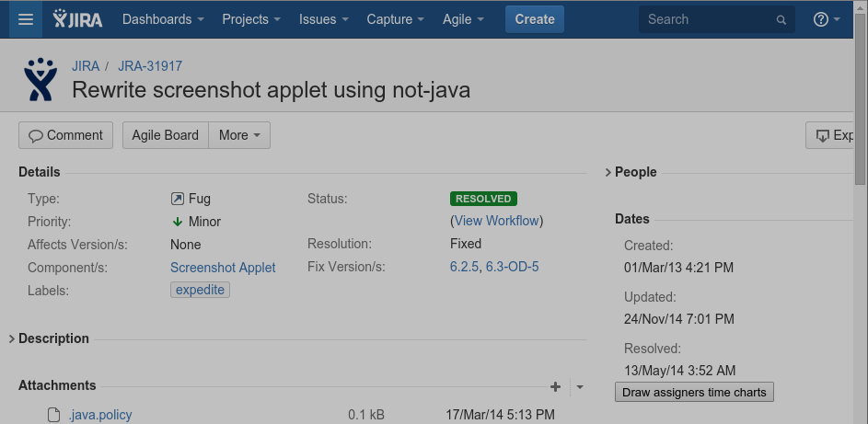Open fix version 6.3-OD-5 link

512,268
